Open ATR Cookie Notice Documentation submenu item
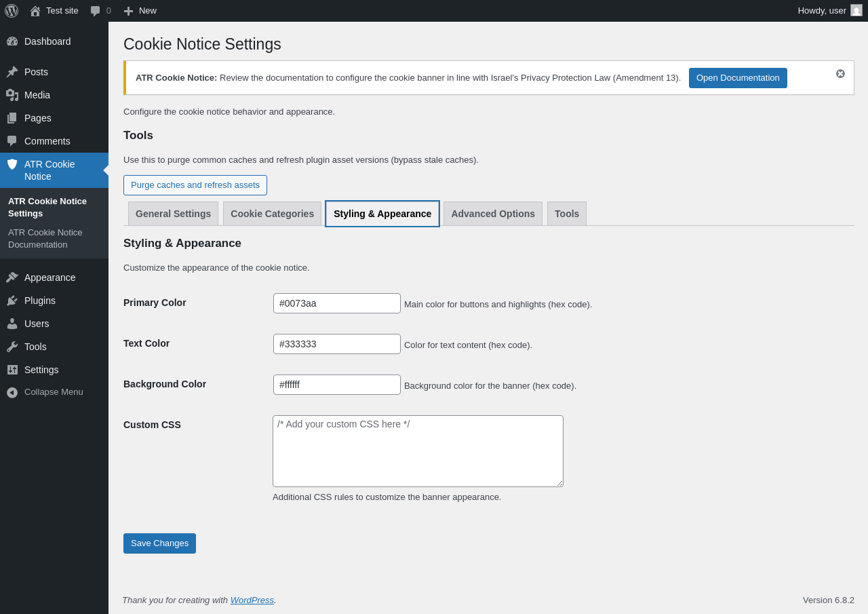The image size is (868, 614). pos(54,238)
